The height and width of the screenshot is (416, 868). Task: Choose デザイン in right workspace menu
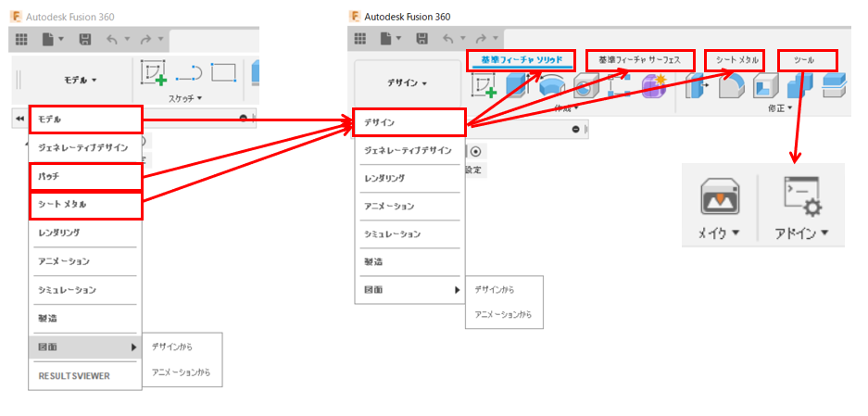[x=409, y=122]
